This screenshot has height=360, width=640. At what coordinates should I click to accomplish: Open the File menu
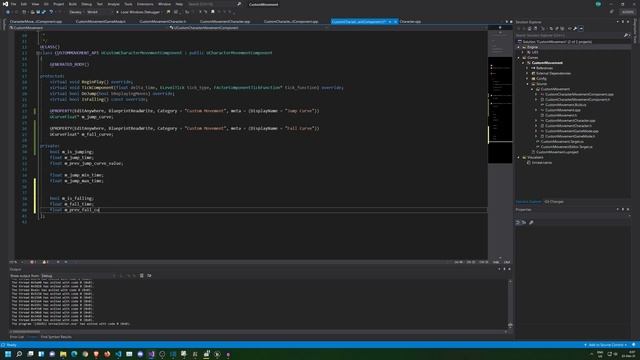click(13, 4)
